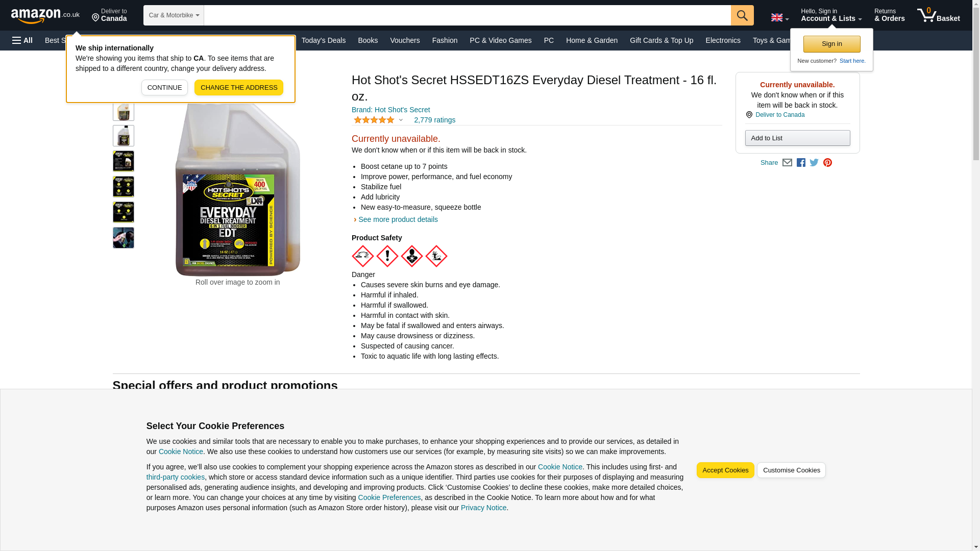Go to Books in navigation bar
Screen dimensions: 980x551
367,40
